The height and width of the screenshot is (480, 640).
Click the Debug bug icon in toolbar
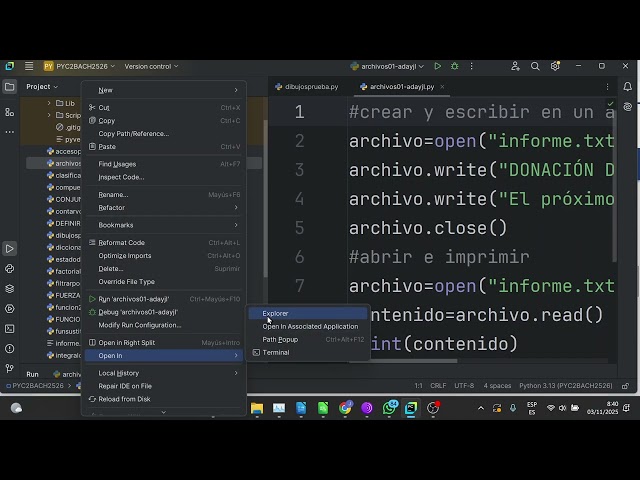pyautogui.click(x=455, y=66)
